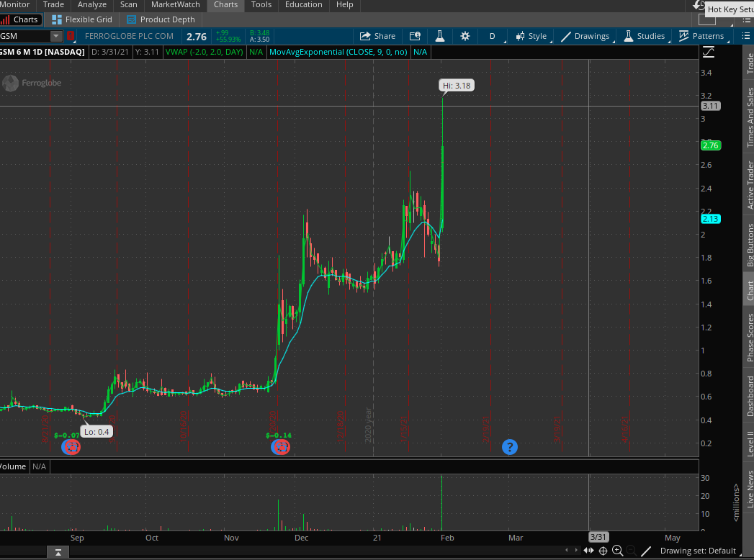Screen dimensions: 754x560
Task: Click the FERROGLOBE PLC COM company name
Action: click(129, 36)
